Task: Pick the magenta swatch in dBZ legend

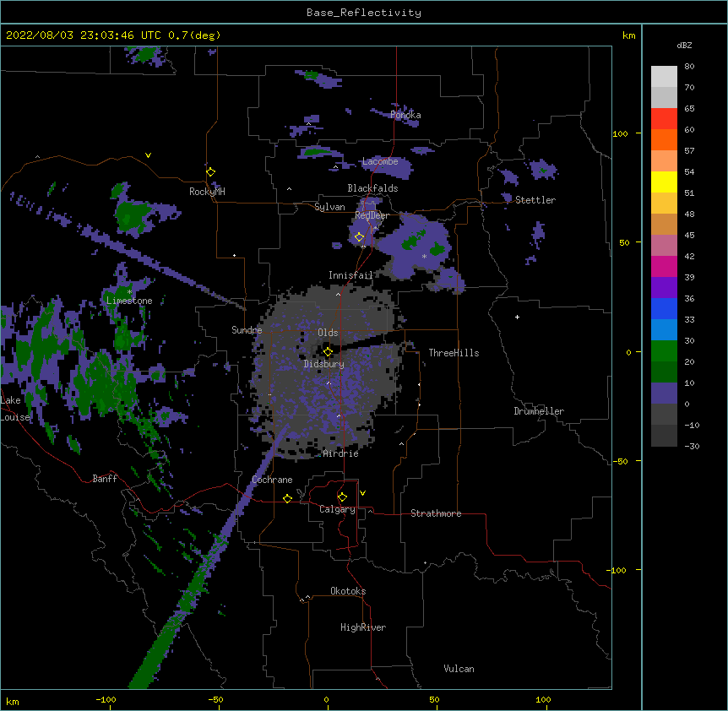Action: [664, 266]
